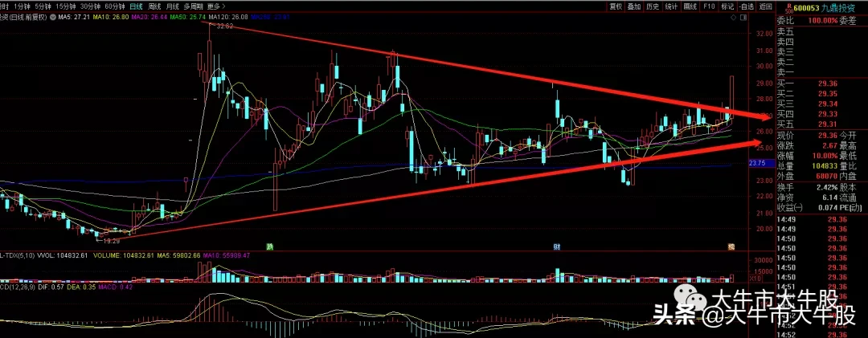This screenshot has height=338, width=868.
Task: Select the 画线 drawing tool button
Action: (x=690, y=6)
